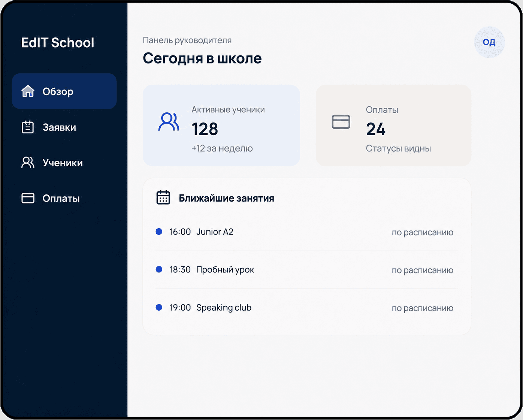Click по расписанию status for Speaking club
Image resolution: width=523 pixels, height=420 pixels.
[423, 308]
